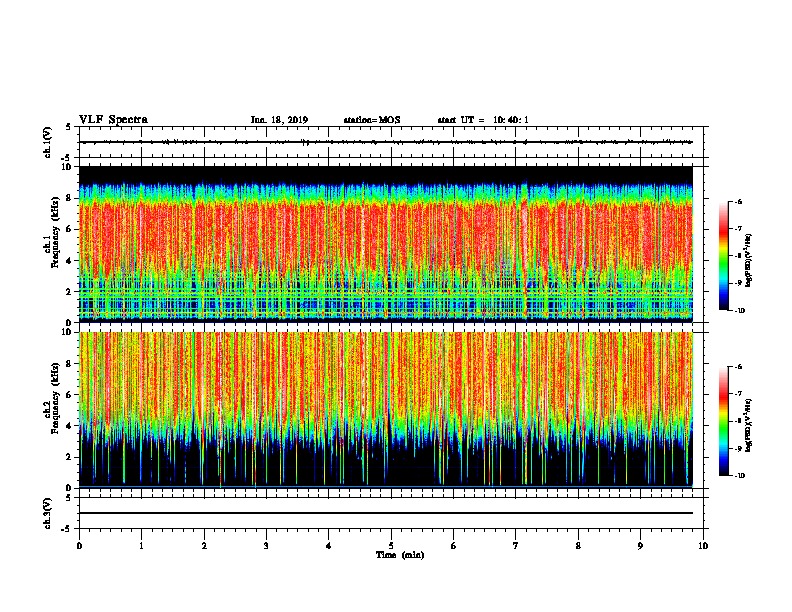Select the date text "Jan. 18, 2019"

pos(279,120)
